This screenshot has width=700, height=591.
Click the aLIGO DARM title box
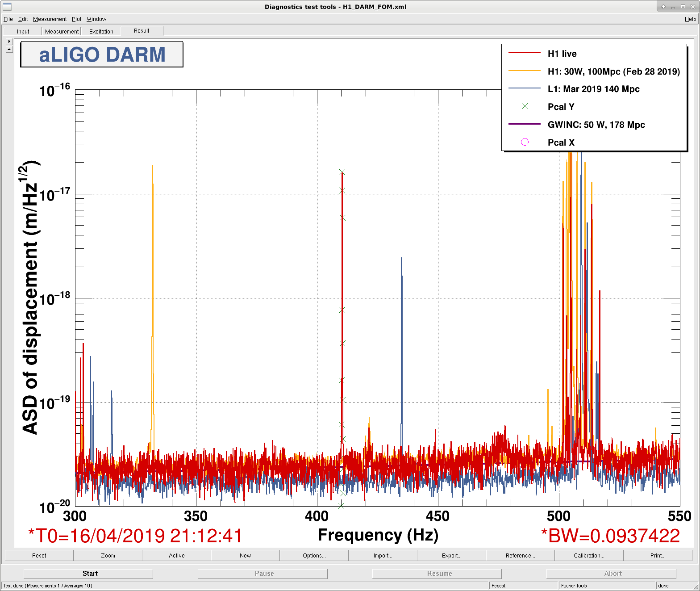(102, 54)
